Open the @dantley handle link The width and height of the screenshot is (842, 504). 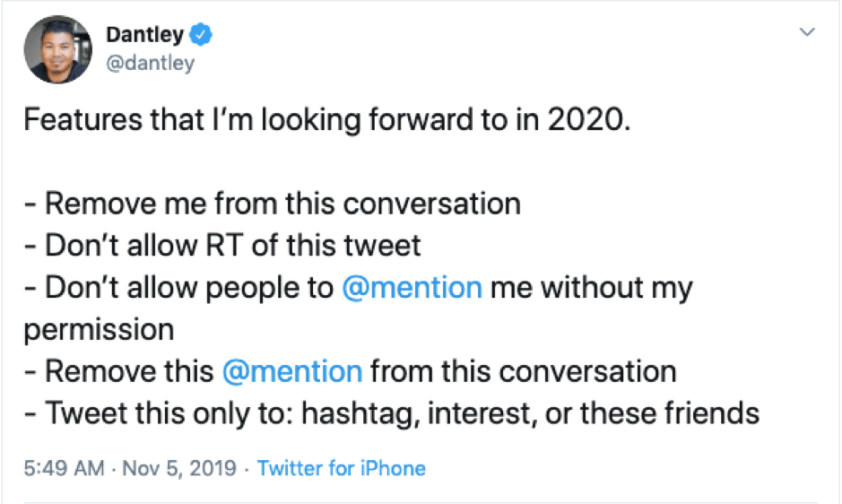click(x=150, y=65)
